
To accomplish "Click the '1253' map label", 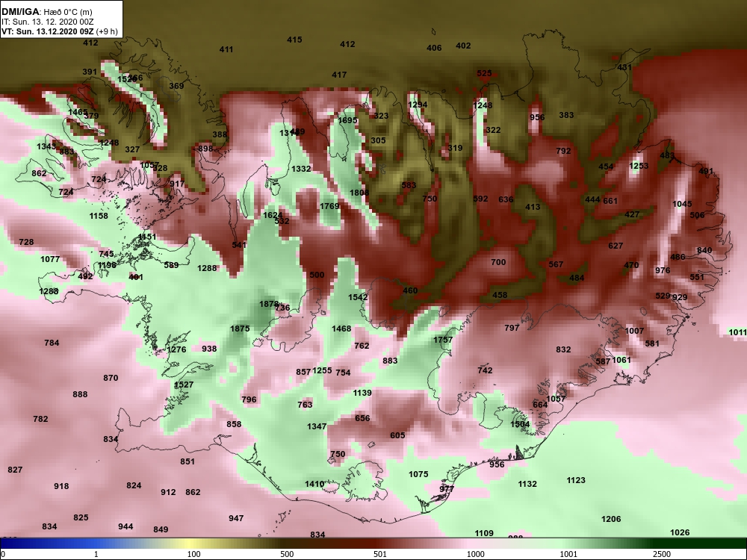I will (639, 166).
